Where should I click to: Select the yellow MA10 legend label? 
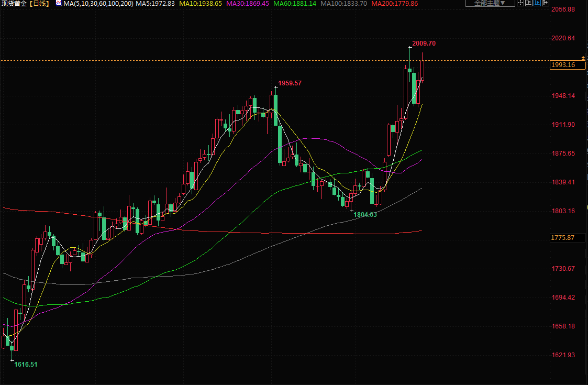(x=200, y=4)
